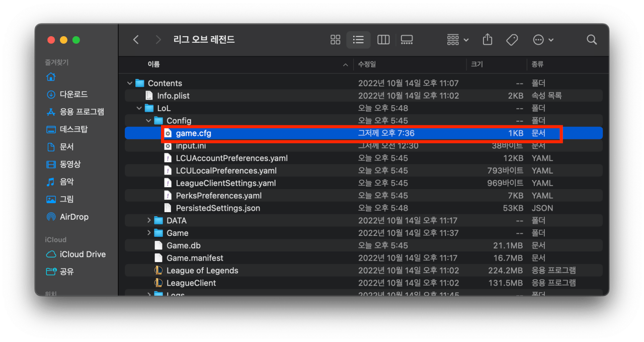
Task: Select LCULocalPreferences.yaml
Action: pos(364,170)
